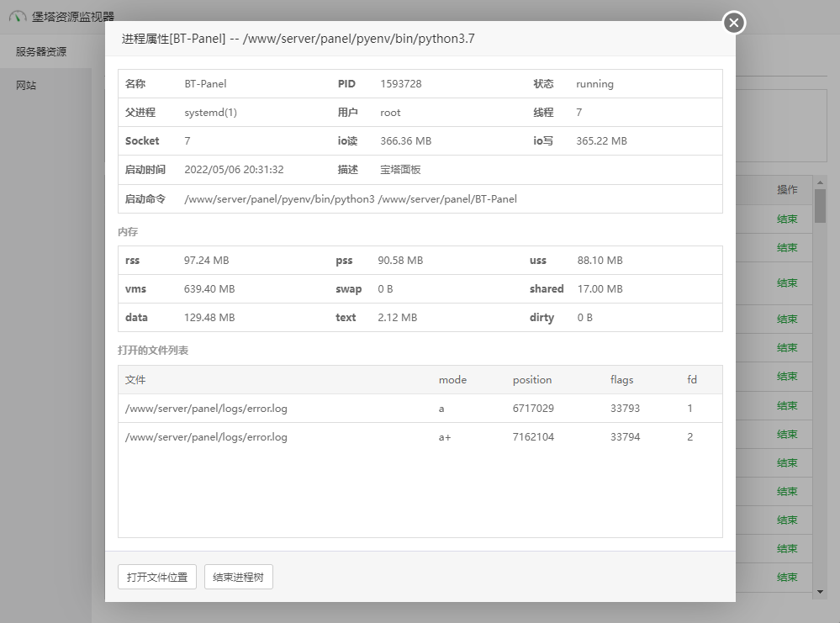Image resolution: width=840 pixels, height=623 pixels.
Task: Open the 服务器资源 sidebar item
Action: (x=41, y=51)
